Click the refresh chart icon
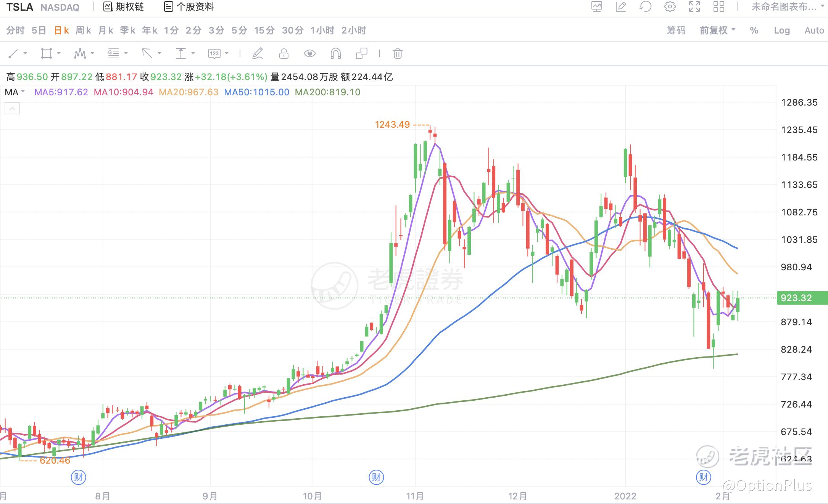This screenshot has height=504, width=828. pos(645,7)
